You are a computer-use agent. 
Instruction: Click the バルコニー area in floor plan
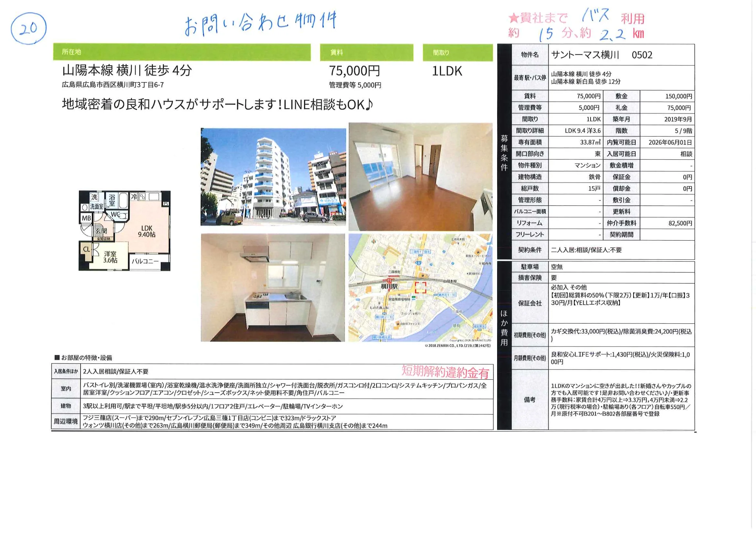[145, 262]
